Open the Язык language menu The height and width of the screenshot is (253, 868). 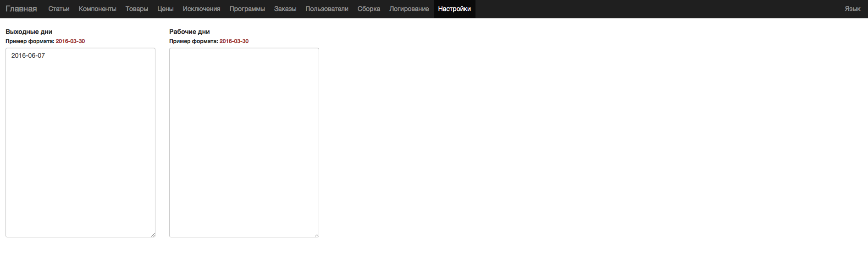click(852, 9)
